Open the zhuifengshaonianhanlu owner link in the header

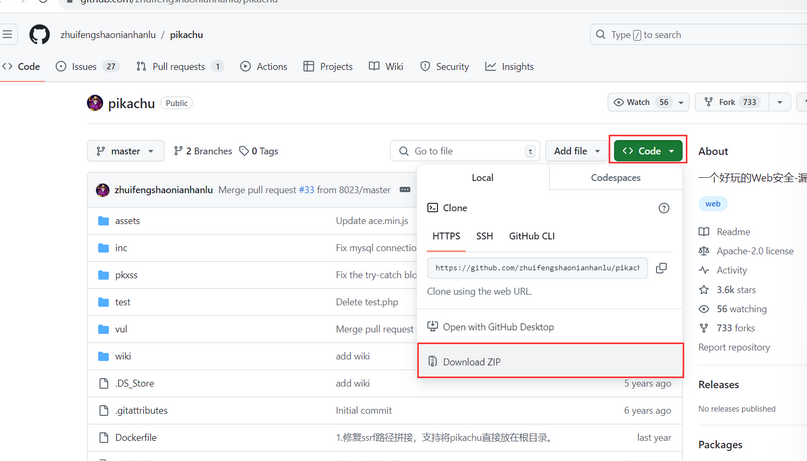(x=108, y=34)
